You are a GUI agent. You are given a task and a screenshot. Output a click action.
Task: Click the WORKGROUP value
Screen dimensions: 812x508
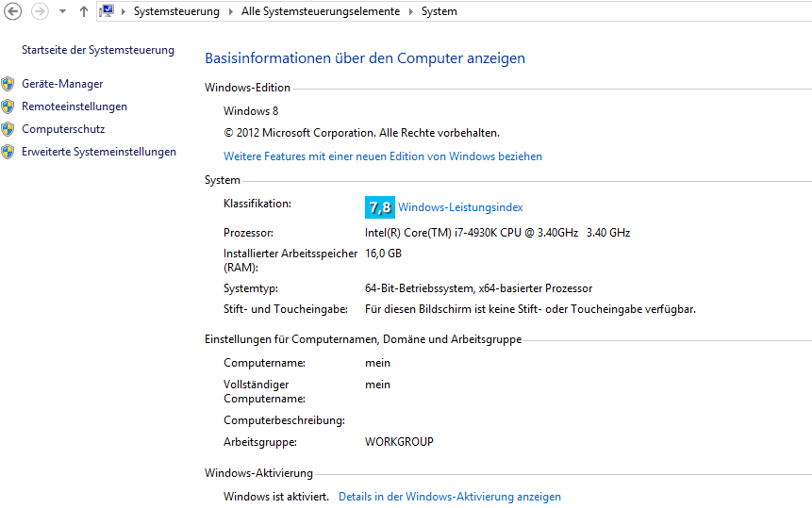399,442
